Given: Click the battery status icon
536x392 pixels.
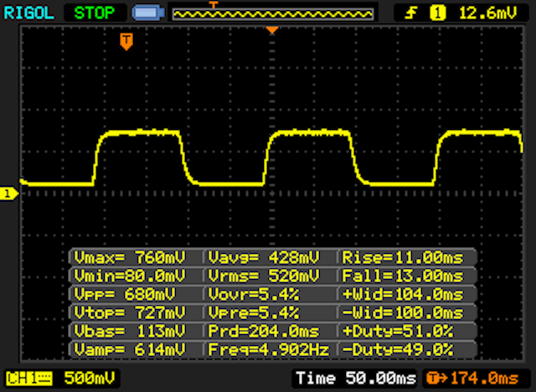Looking at the screenshot, I should click(x=148, y=13).
